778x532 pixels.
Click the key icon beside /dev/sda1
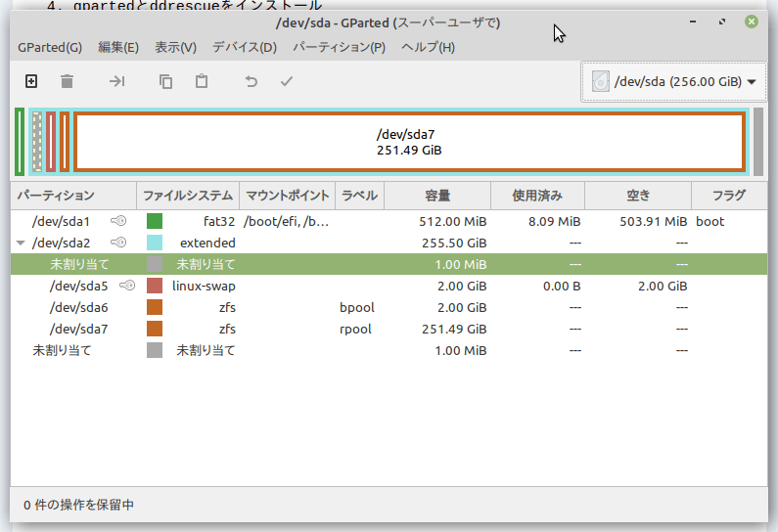(x=118, y=221)
